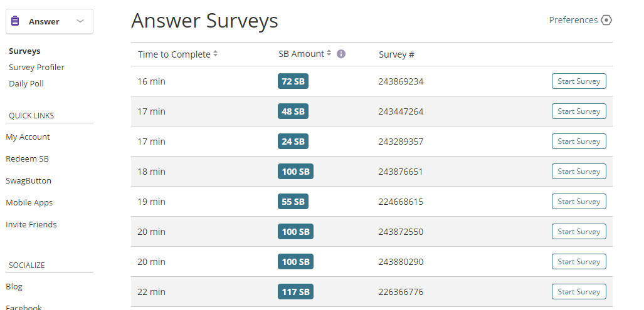
Task: Open the Redeem SB quick link
Action: point(27,159)
